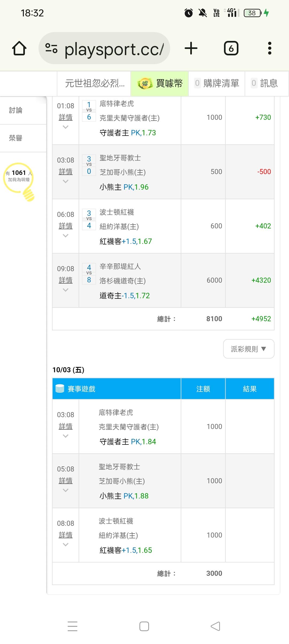Tap the browser home icon
Screen dimensions: 289x644
pyautogui.click(x=19, y=48)
